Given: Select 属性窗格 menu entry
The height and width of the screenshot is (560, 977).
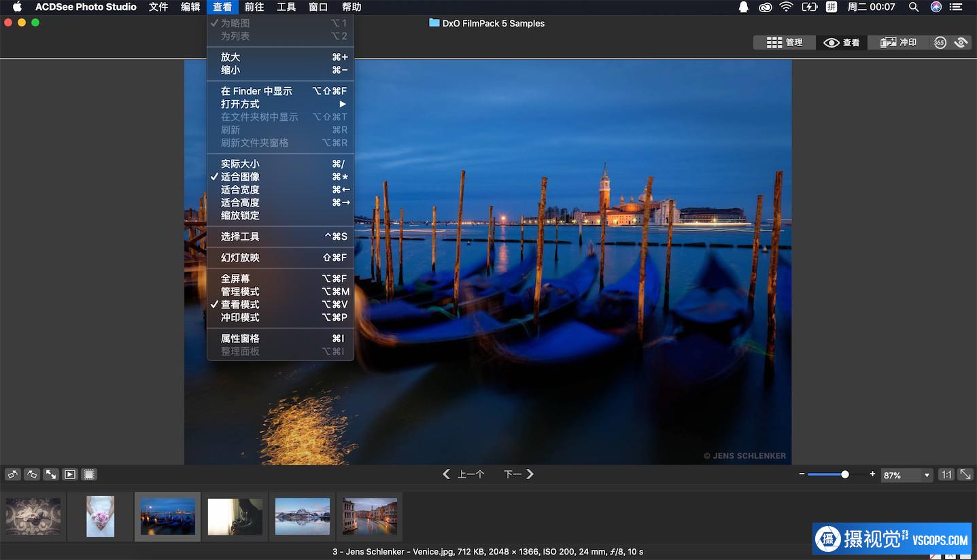Looking at the screenshot, I should click(x=240, y=338).
